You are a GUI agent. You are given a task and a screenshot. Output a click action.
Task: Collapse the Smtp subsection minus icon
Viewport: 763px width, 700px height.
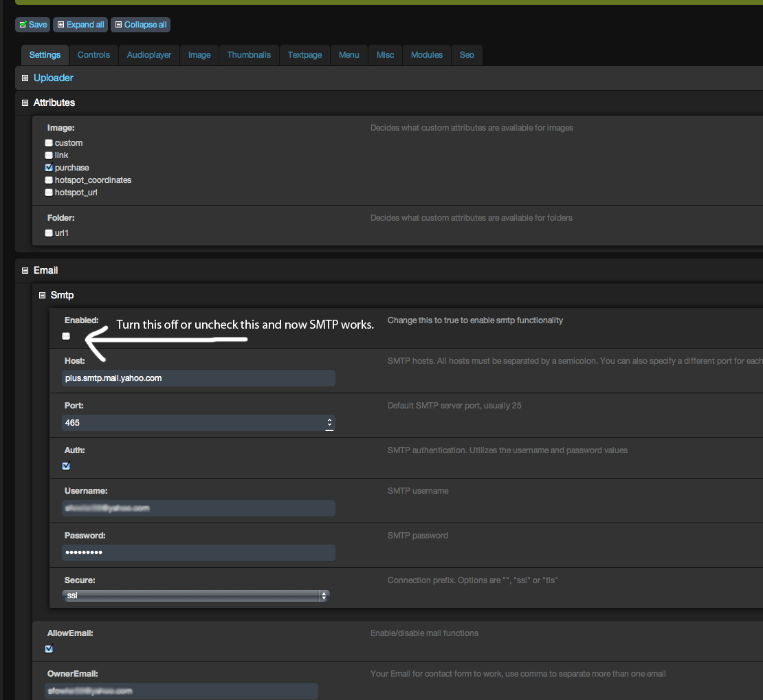pyautogui.click(x=43, y=296)
